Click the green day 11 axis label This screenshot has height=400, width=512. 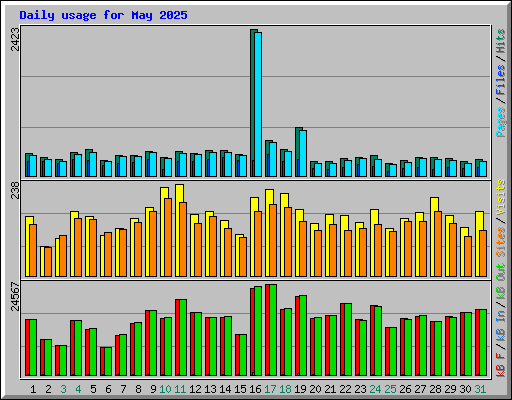[x=180, y=389]
